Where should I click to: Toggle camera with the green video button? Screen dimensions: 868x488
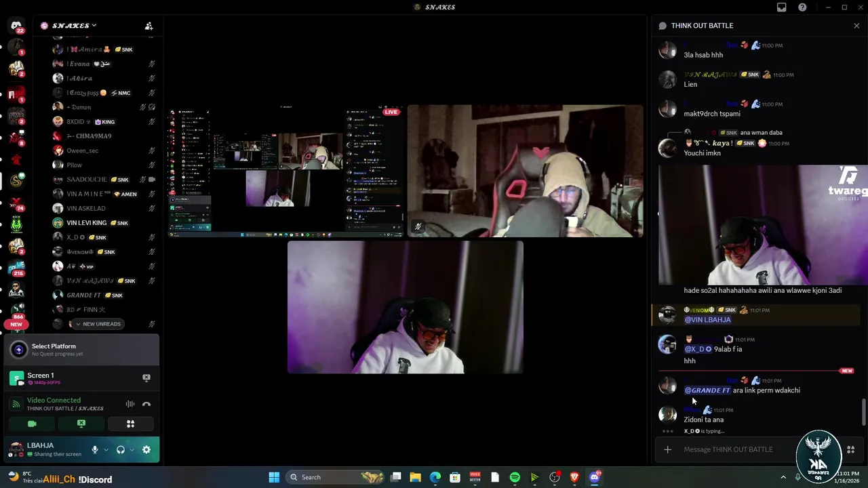click(x=32, y=424)
